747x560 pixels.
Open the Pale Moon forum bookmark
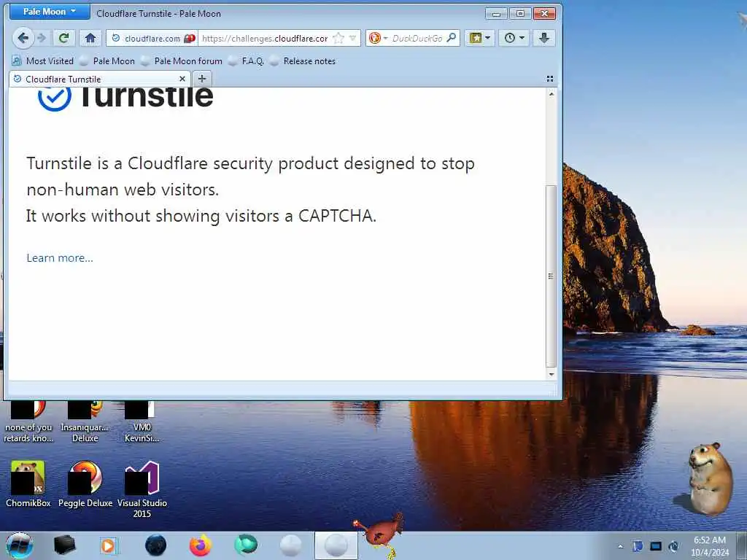point(182,61)
